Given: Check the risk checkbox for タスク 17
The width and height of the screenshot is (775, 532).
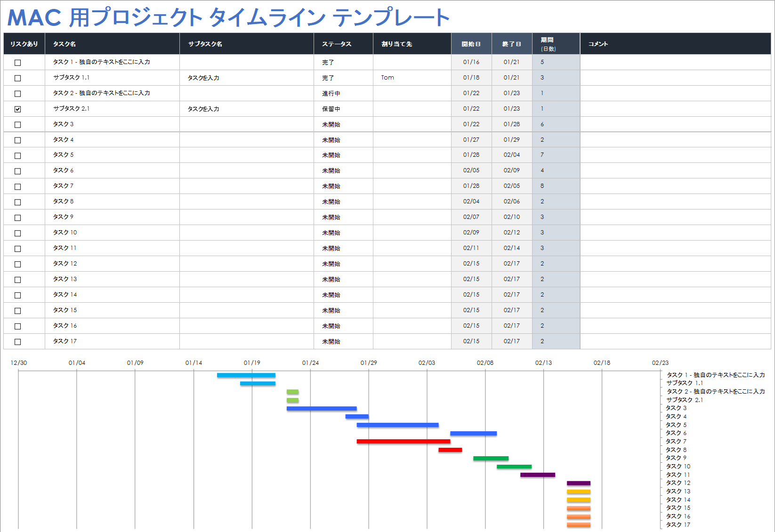Looking at the screenshot, I should tap(17, 342).
